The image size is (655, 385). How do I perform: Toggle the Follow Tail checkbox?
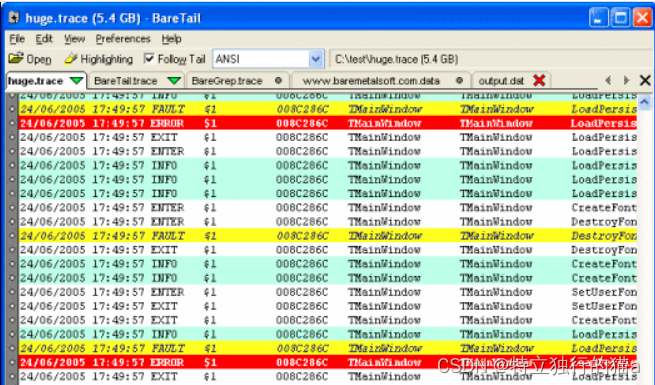pyautogui.click(x=149, y=58)
